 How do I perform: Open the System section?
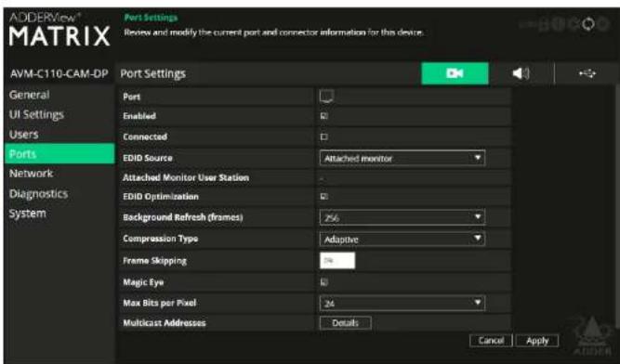click(x=27, y=214)
